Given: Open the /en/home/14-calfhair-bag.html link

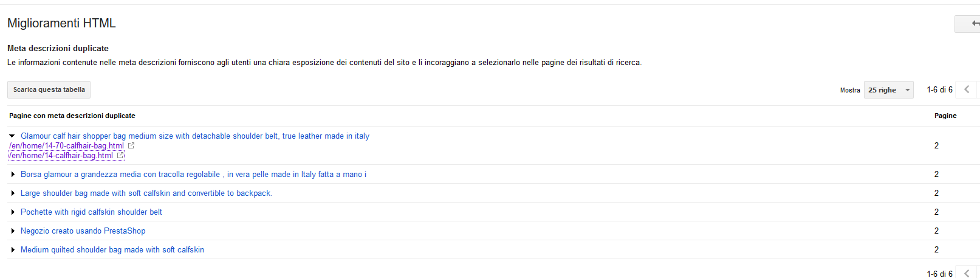Looking at the screenshot, I should tap(61, 156).
